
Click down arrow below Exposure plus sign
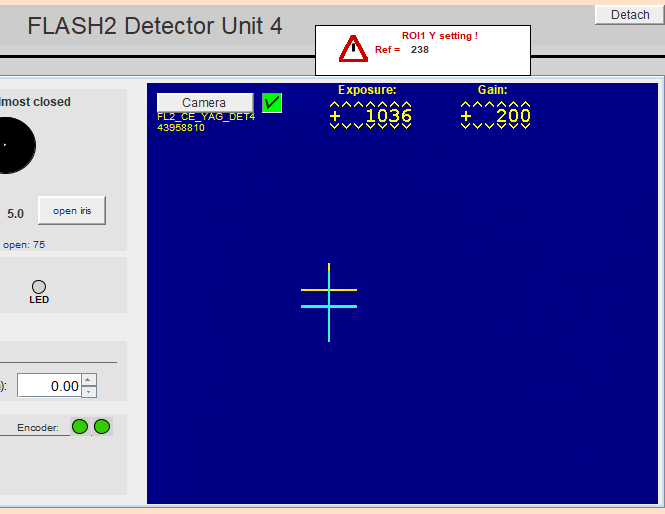pyautogui.click(x=334, y=126)
